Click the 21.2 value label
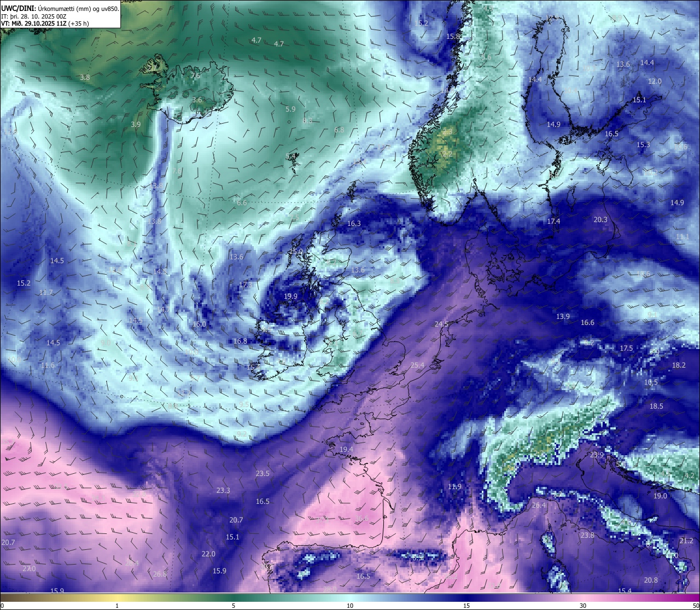This screenshot has height=610, width=700. pyautogui.click(x=686, y=541)
